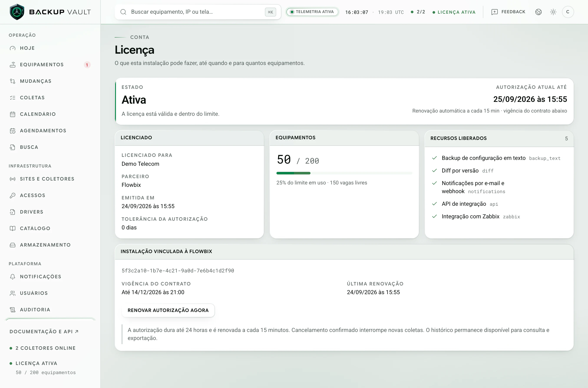Navigate to Catálogo
This screenshot has height=388, width=588.
(50, 228)
